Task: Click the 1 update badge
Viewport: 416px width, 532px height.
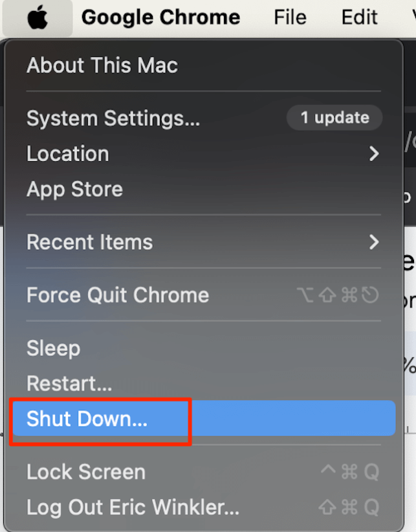Action: point(334,117)
